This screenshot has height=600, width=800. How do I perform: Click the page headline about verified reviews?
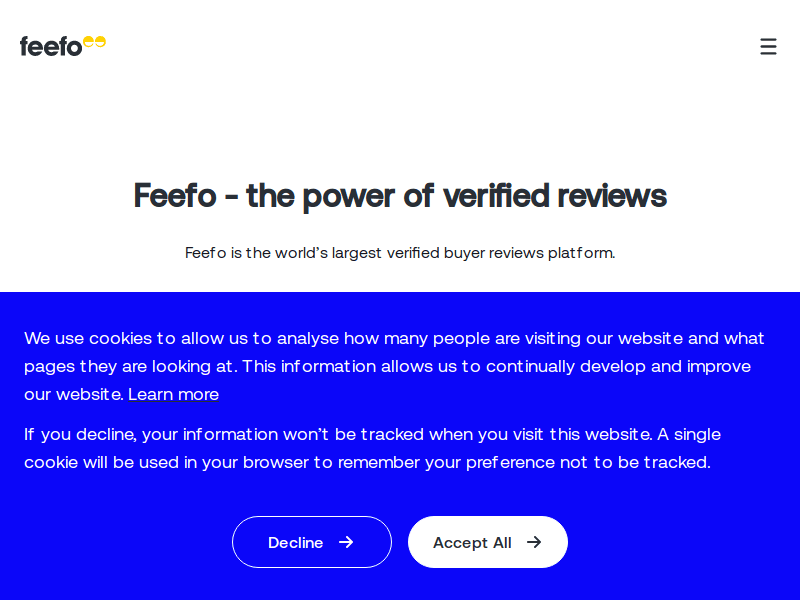(x=400, y=195)
